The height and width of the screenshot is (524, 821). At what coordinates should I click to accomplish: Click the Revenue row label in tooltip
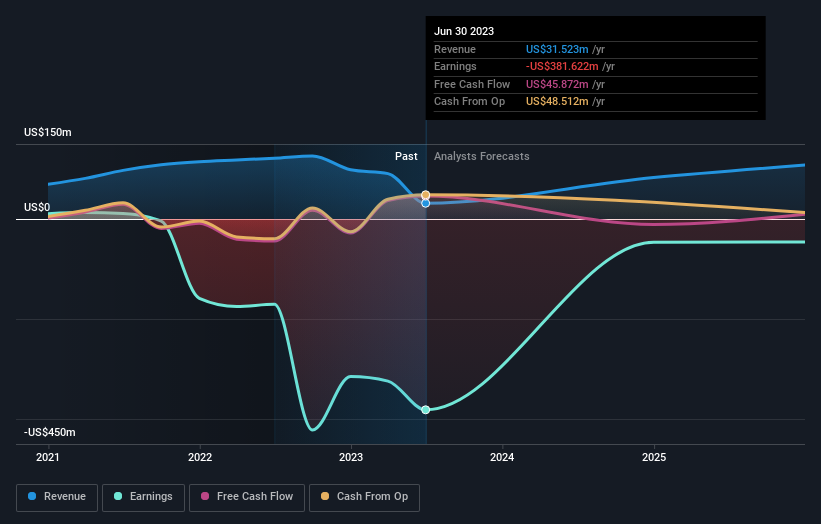click(x=455, y=49)
